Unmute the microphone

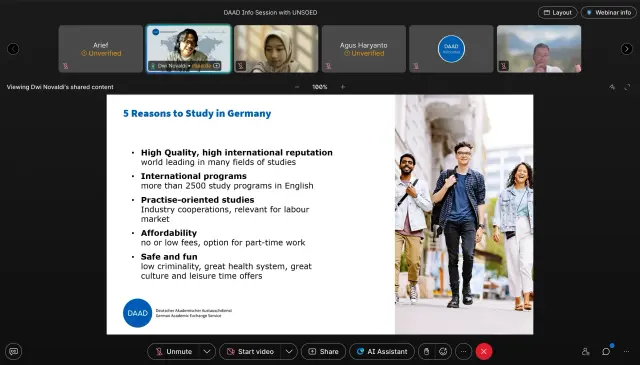pyautogui.click(x=174, y=352)
